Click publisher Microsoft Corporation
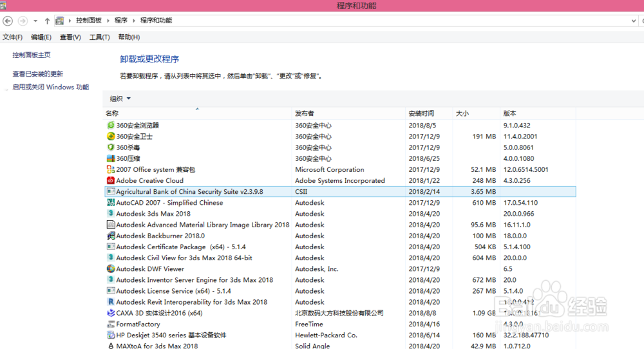Screen dimensions: 644x349 329,169
